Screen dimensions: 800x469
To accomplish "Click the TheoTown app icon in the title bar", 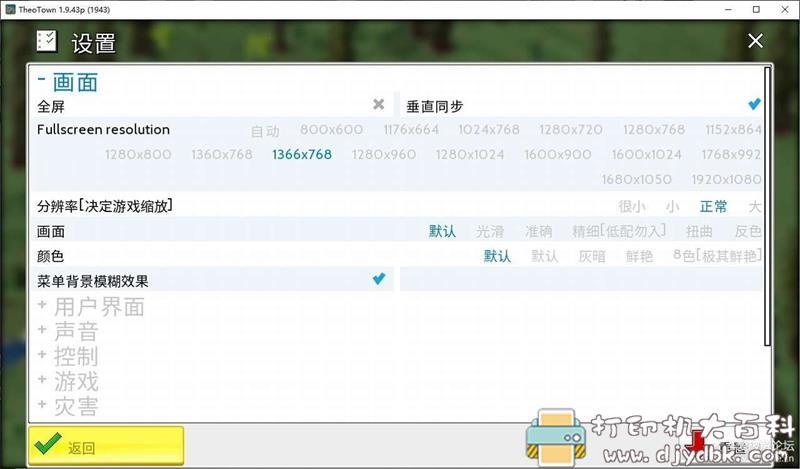I will (x=10, y=9).
